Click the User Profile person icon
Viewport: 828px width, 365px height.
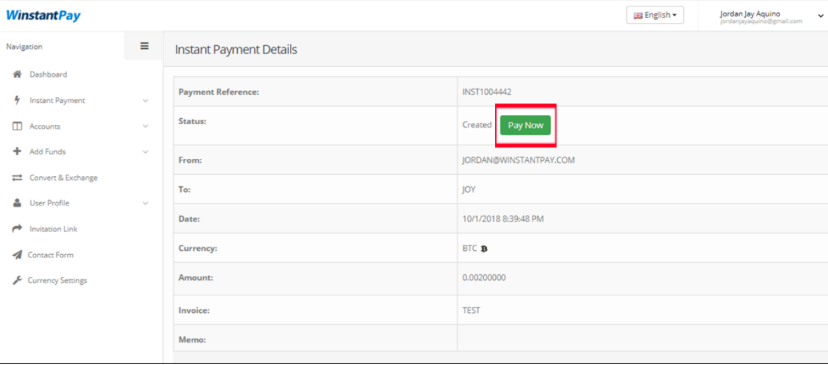pos(16,203)
